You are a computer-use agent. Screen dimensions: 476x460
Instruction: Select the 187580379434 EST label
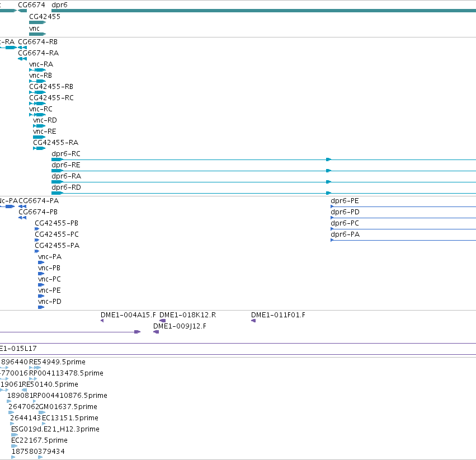38,452
